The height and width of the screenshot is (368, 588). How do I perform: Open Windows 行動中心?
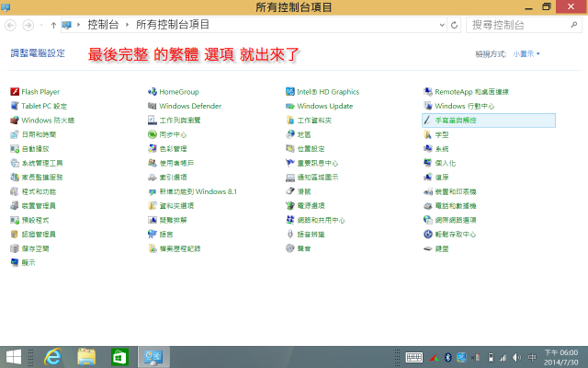tap(459, 106)
